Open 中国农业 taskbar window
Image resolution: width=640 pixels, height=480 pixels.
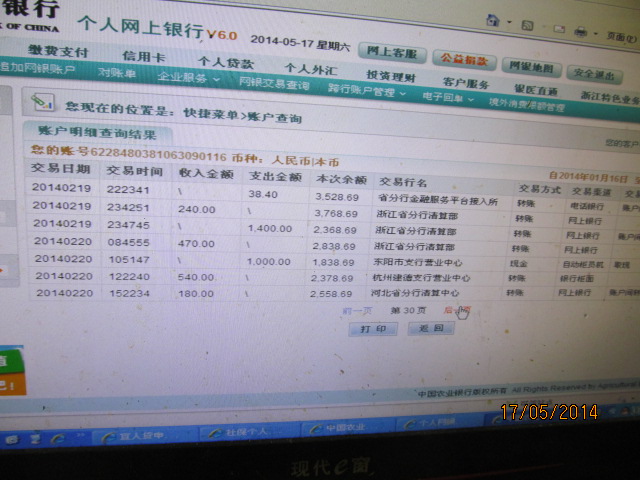(346, 427)
